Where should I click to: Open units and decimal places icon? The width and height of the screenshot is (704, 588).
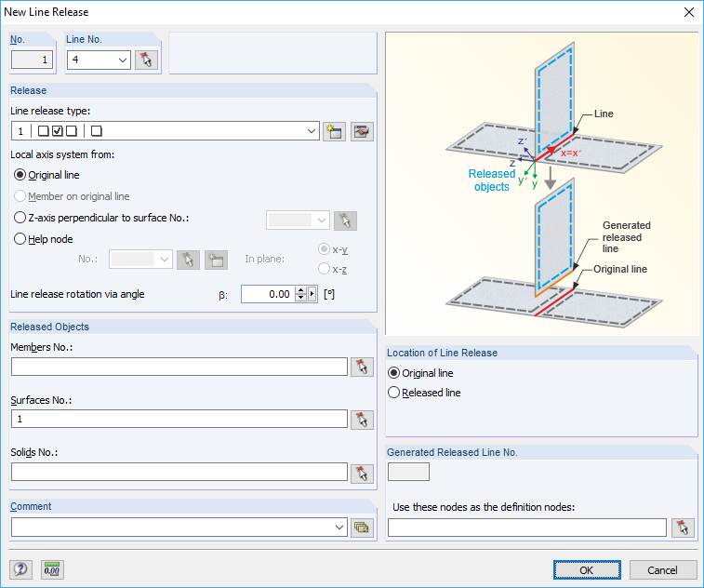[x=52, y=569]
